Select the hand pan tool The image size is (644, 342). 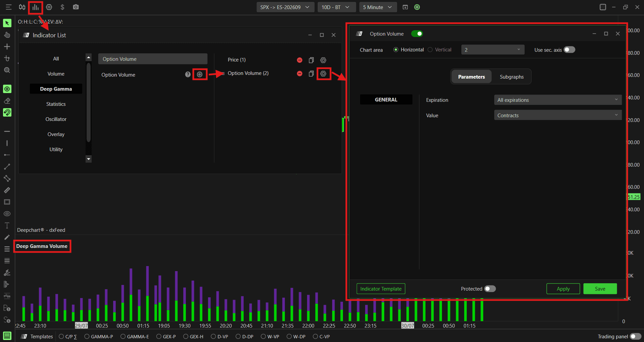click(x=7, y=35)
